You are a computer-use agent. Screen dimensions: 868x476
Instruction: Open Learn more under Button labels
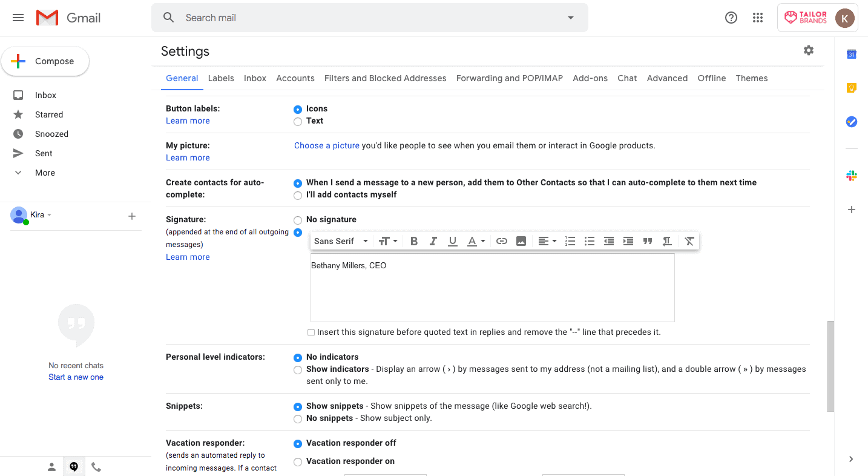188,121
